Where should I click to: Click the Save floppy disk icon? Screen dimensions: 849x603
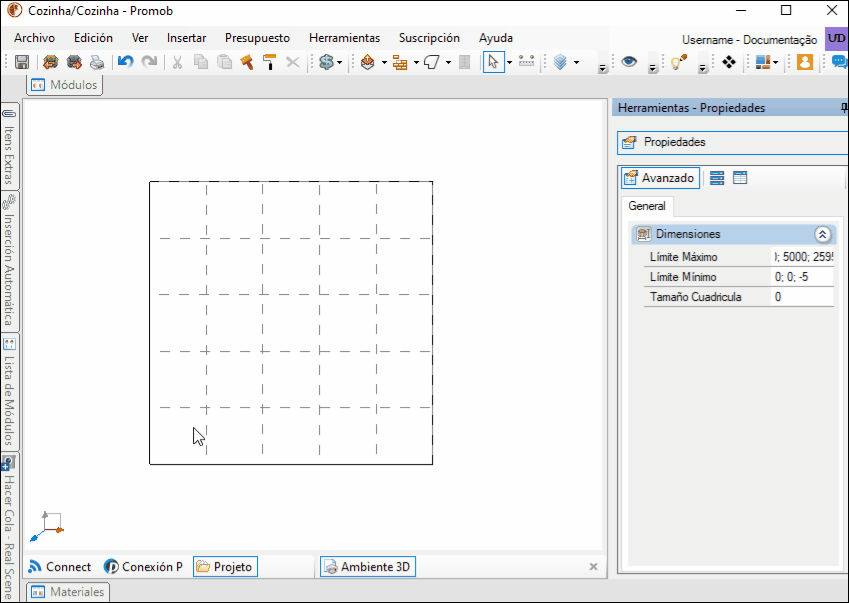click(22, 62)
